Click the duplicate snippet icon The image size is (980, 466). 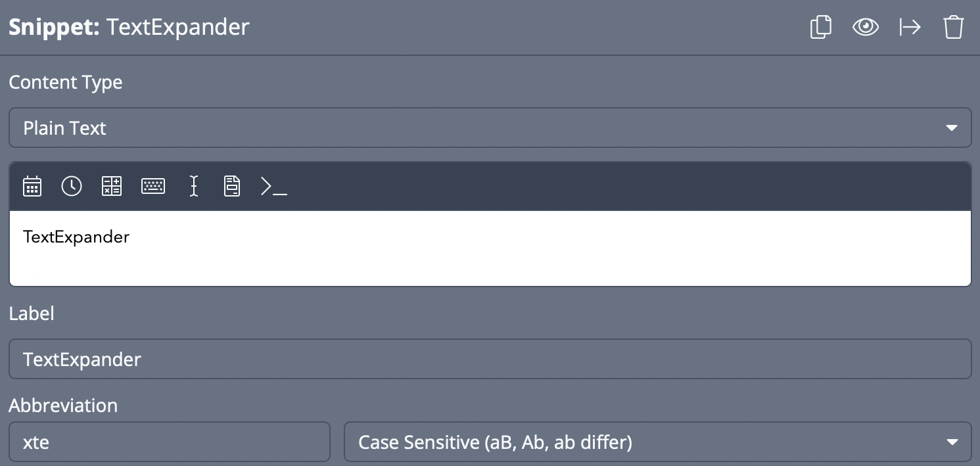tap(820, 28)
